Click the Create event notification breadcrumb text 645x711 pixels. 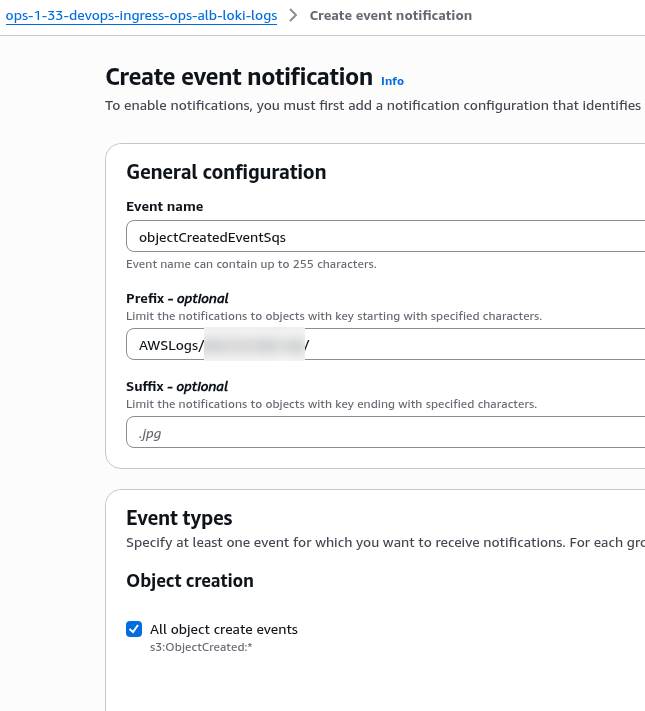390,16
